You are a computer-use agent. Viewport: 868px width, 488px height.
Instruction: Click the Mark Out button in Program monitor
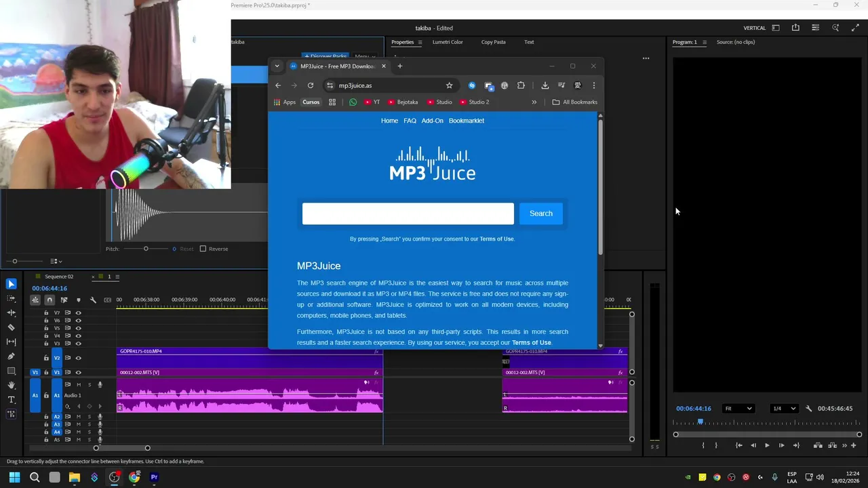(x=716, y=445)
